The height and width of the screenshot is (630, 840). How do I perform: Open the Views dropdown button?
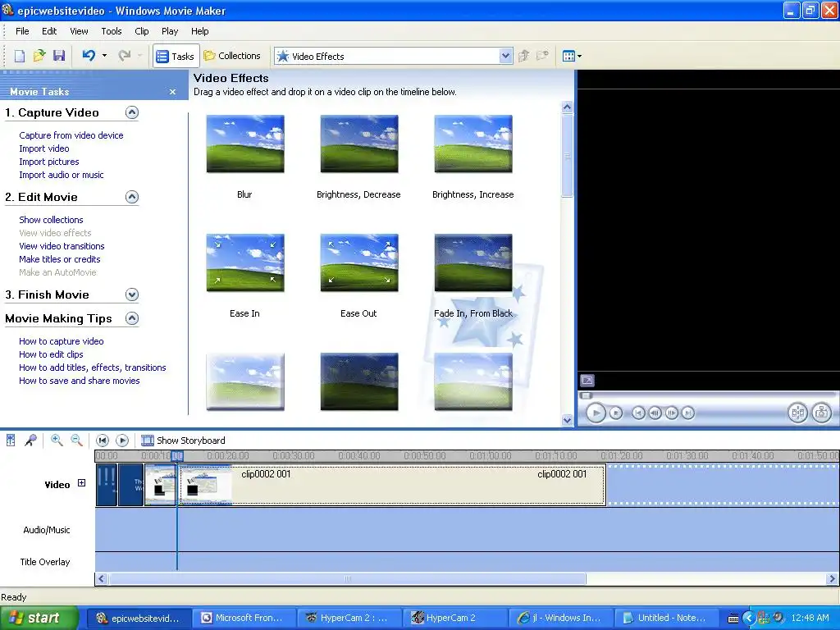pyautogui.click(x=572, y=56)
